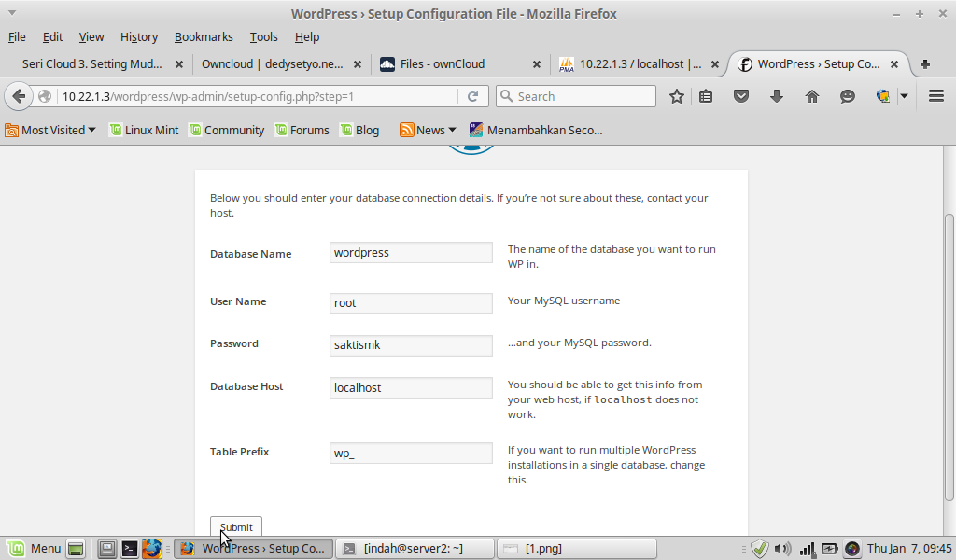Open the Blog bookmark
Viewport: 956px width, 560px height.
[359, 130]
